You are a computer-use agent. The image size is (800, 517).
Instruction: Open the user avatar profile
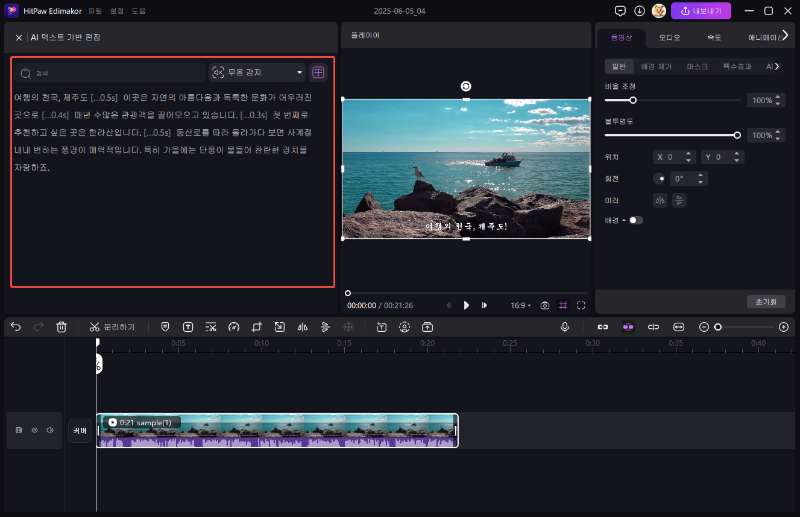659,11
